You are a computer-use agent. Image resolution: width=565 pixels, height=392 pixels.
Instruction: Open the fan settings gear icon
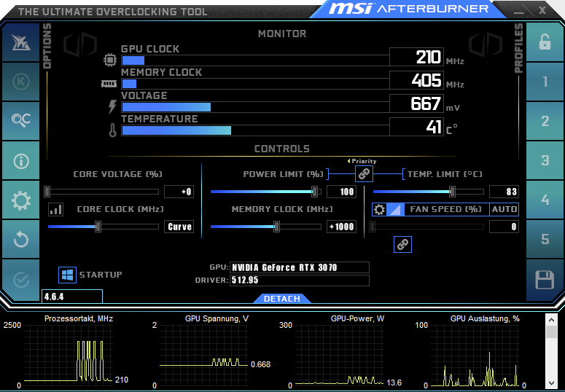(x=379, y=209)
